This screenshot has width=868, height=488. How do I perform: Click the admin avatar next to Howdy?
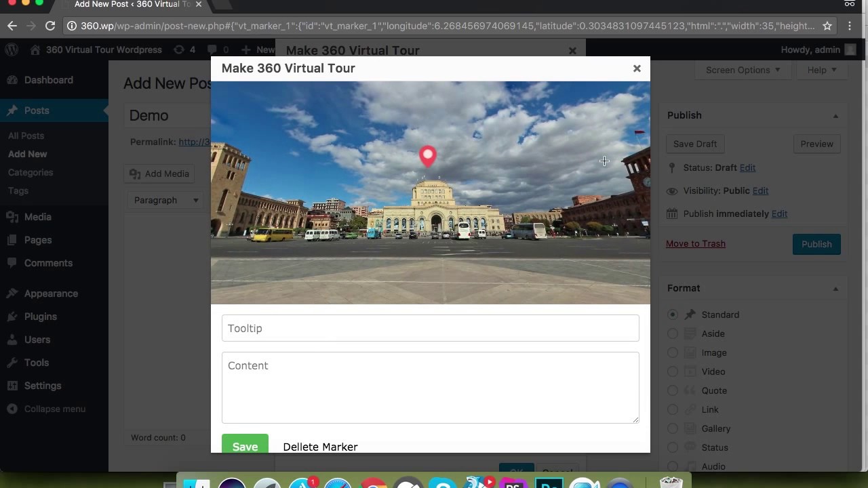pos(850,49)
